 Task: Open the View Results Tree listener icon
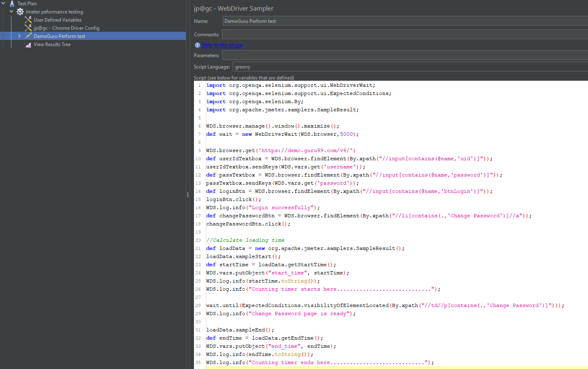[28, 44]
